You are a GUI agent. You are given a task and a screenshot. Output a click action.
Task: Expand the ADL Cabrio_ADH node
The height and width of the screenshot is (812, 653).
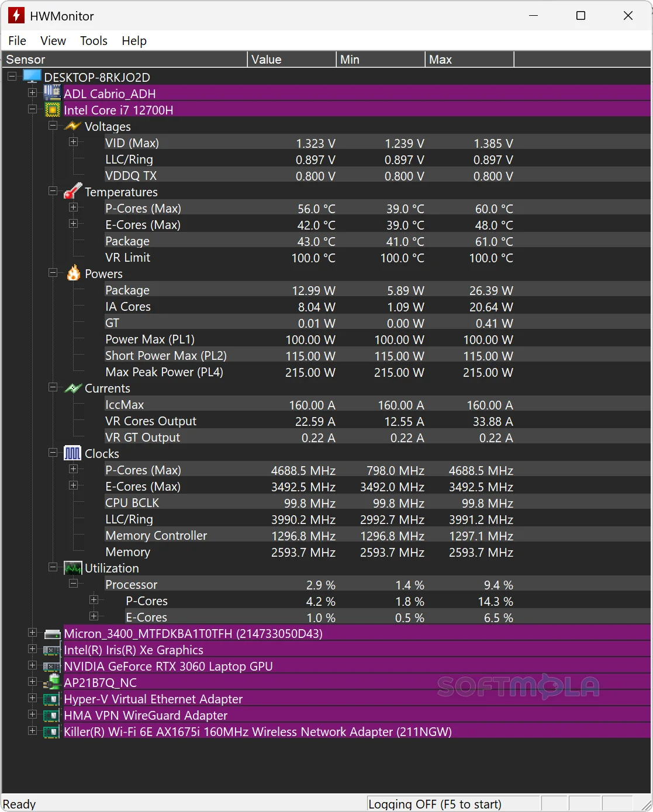[x=32, y=92]
